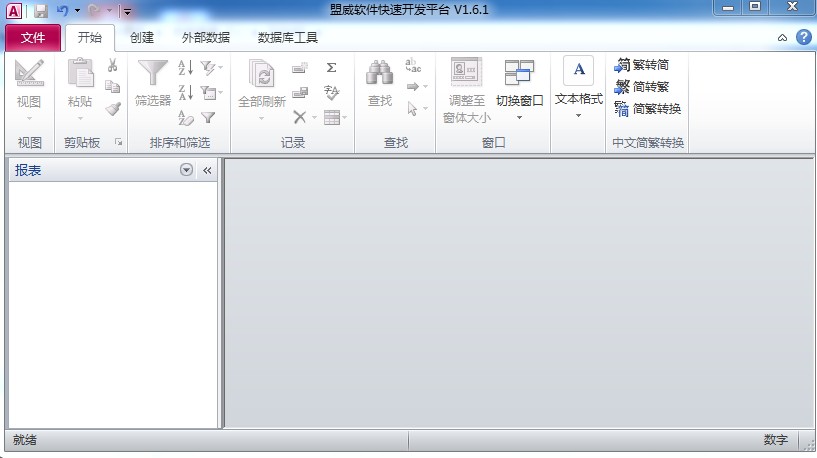This screenshot has width=817, height=458.
Task: Open the 文本格式 text formatting menu
Action: [578, 87]
